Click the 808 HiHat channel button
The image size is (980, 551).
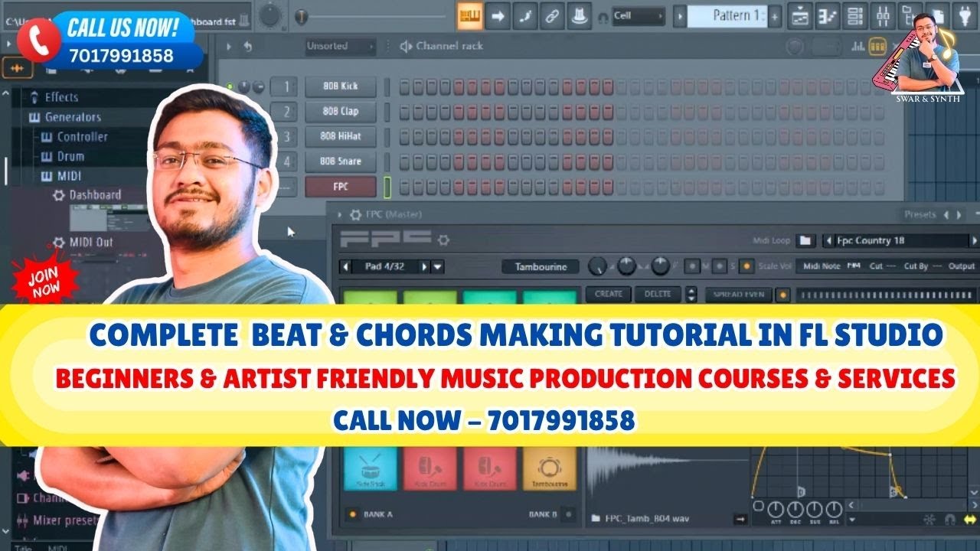click(341, 137)
